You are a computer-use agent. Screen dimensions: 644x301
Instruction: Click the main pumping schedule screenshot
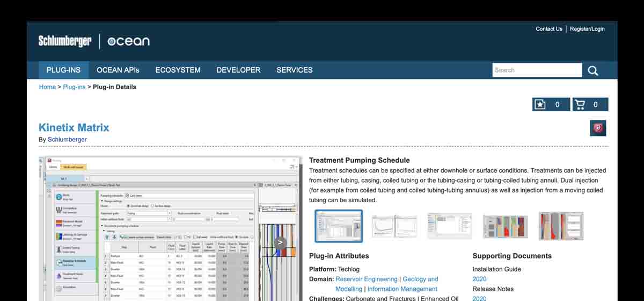(x=170, y=229)
